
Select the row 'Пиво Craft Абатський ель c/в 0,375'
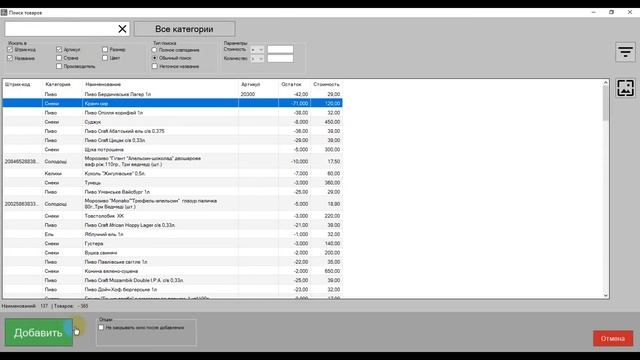click(x=173, y=131)
